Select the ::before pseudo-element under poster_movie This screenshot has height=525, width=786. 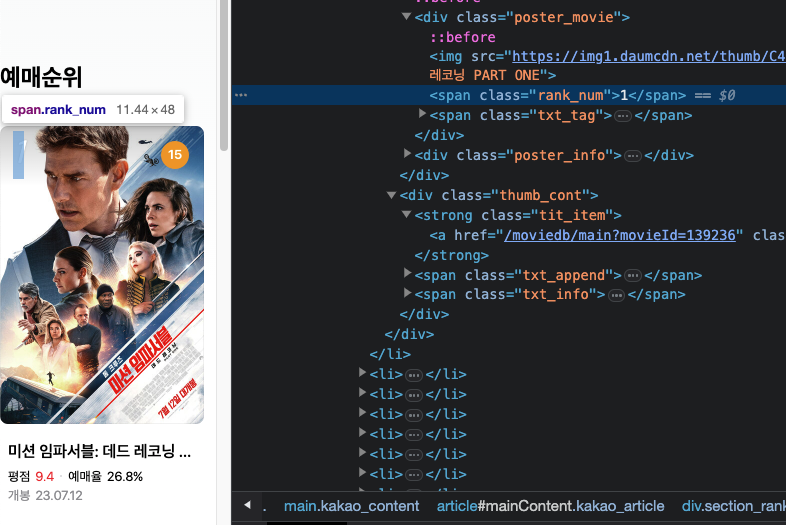463,37
